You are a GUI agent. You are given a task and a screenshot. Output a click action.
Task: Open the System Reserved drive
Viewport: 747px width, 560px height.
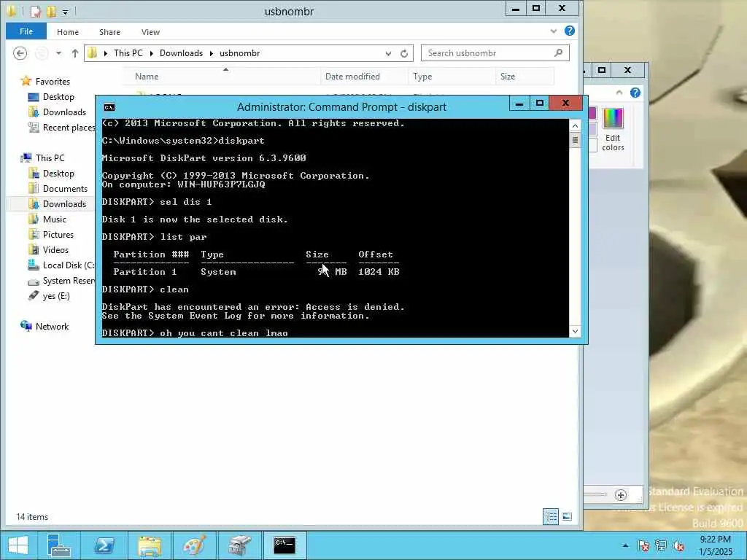click(x=68, y=281)
